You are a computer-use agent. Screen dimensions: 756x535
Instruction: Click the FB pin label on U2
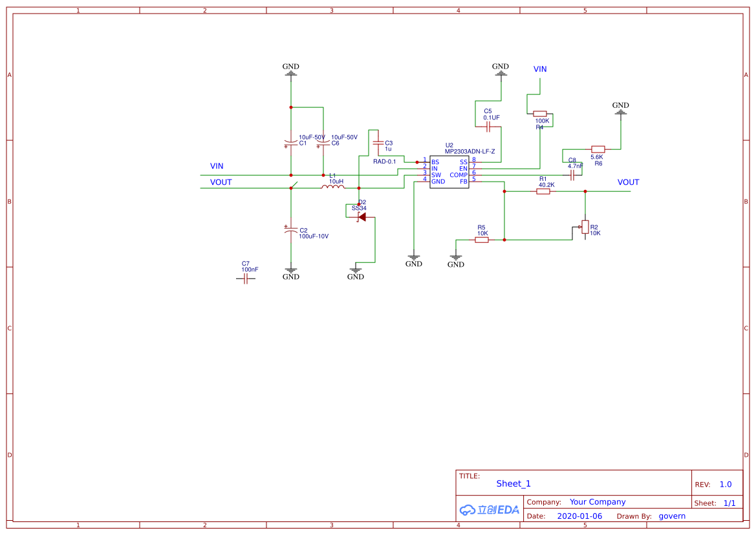(x=463, y=182)
